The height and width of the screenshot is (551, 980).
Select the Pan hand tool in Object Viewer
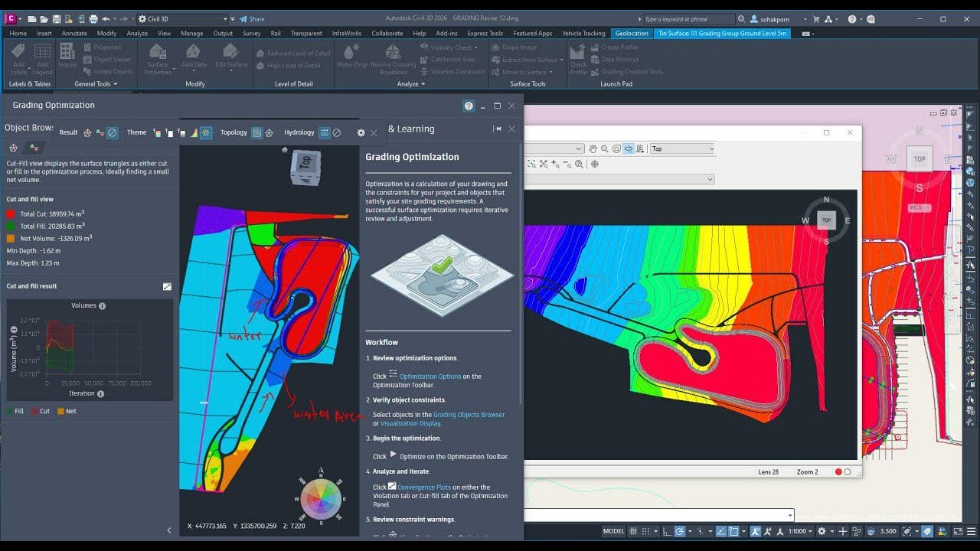[x=592, y=148]
